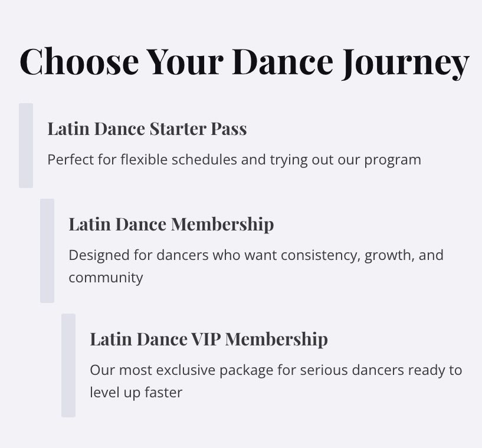
Task: Click the word 'Choose' in the heading
Action: point(79,61)
